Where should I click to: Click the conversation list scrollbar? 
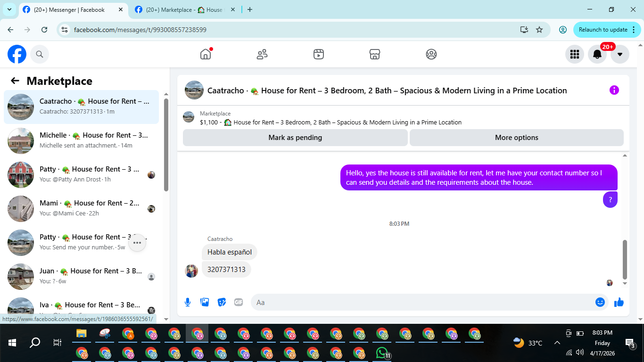(x=166, y=144)
